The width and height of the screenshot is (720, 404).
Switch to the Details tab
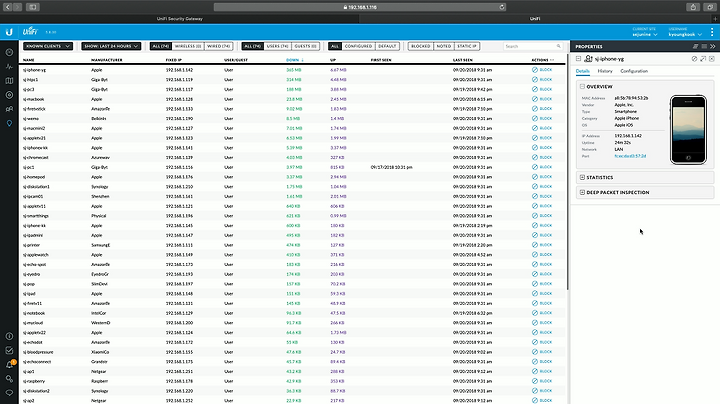pos(582,71)
